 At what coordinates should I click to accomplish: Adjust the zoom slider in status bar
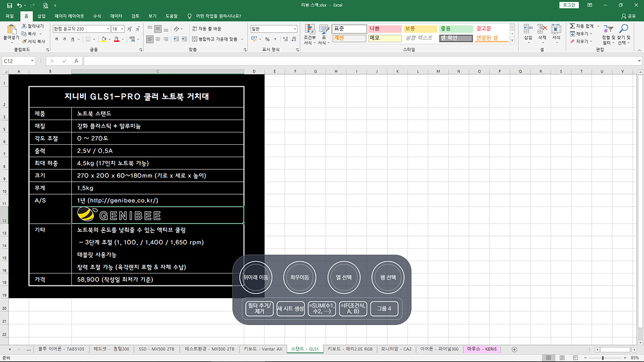(602, 358)
